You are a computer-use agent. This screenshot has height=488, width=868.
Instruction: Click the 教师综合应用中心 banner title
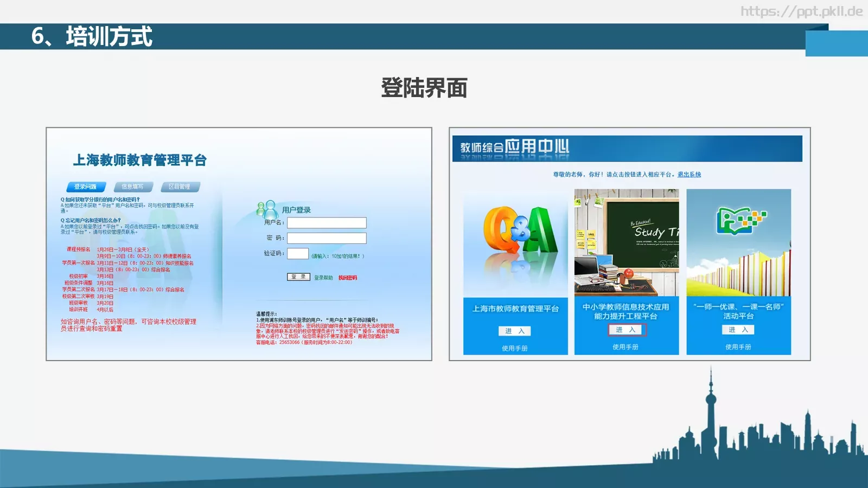coord(514,146)
